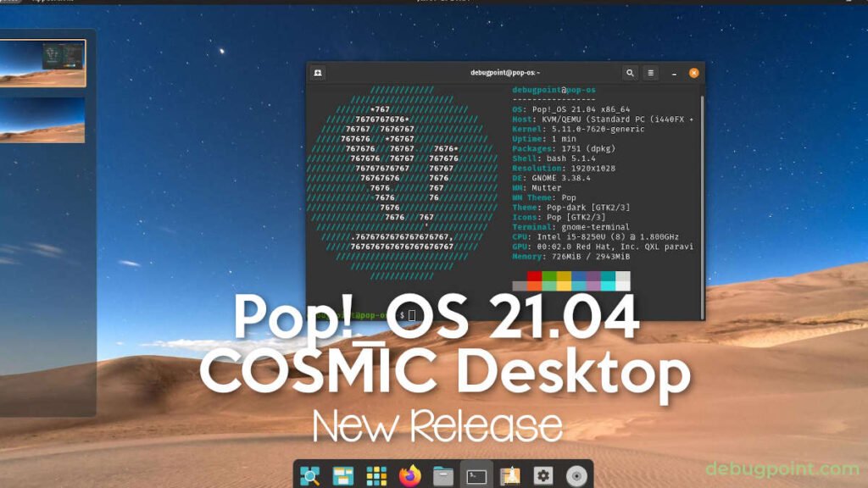Select the active Terminal icon in dock
The image size is (868, 488).
(x=476, y=475)
